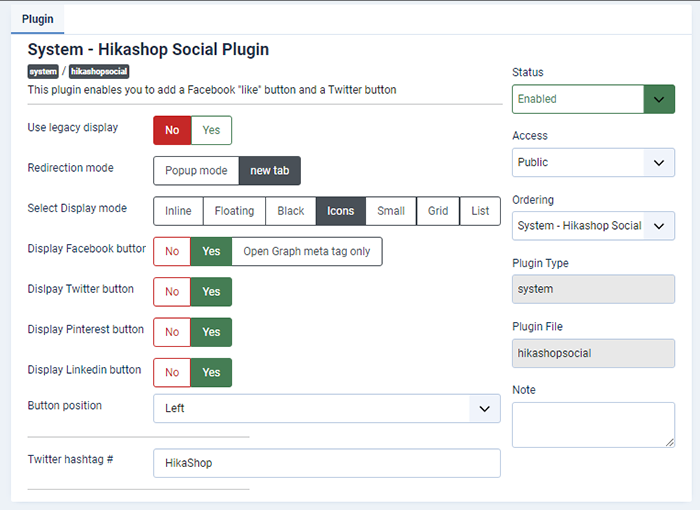Select Popup mode for redirection
The height and width of the screenshot is (510, 700).
pos(196,171)
